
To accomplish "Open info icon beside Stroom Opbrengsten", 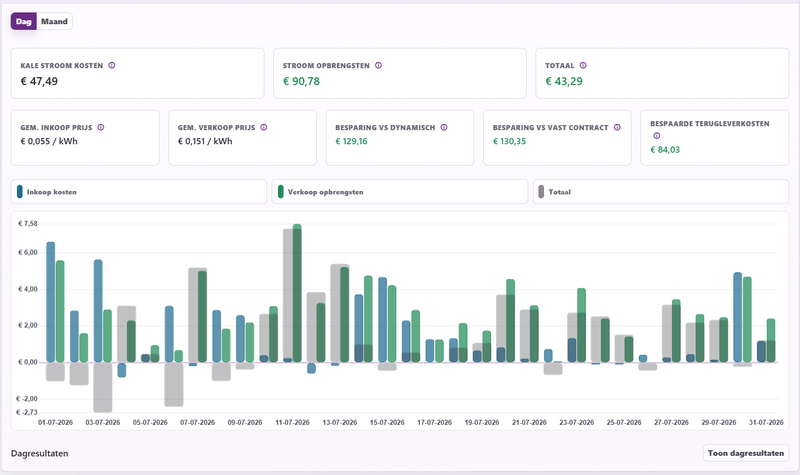I will pos(379,65).
